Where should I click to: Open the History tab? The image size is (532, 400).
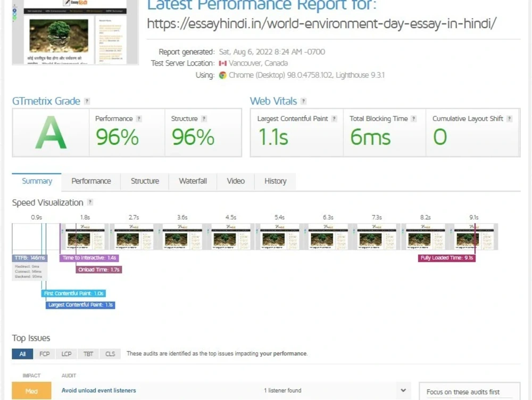(x=275, y=182)
